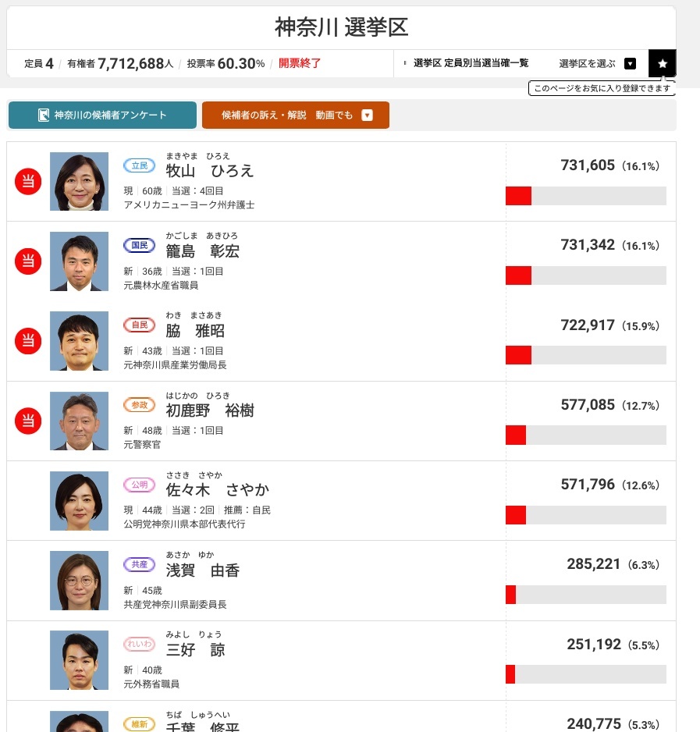Click the れいわ party badge for 三好諒
Viewport: 700px width, 732px height.
tap(139, 645)
